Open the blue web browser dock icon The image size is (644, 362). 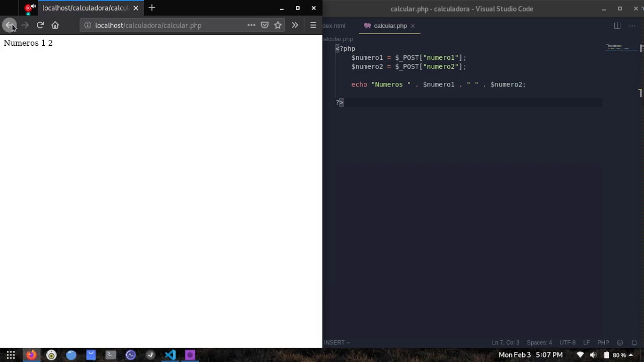click(71, 355)
